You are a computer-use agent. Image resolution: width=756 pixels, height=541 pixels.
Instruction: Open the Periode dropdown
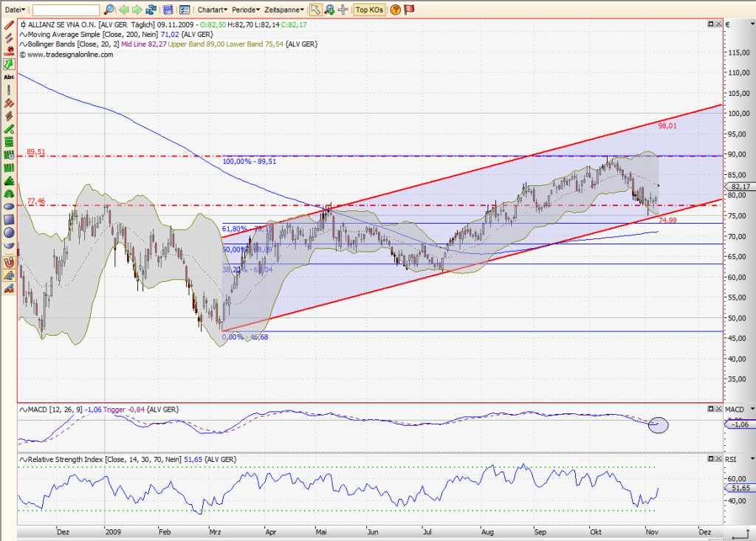(245, 10)
